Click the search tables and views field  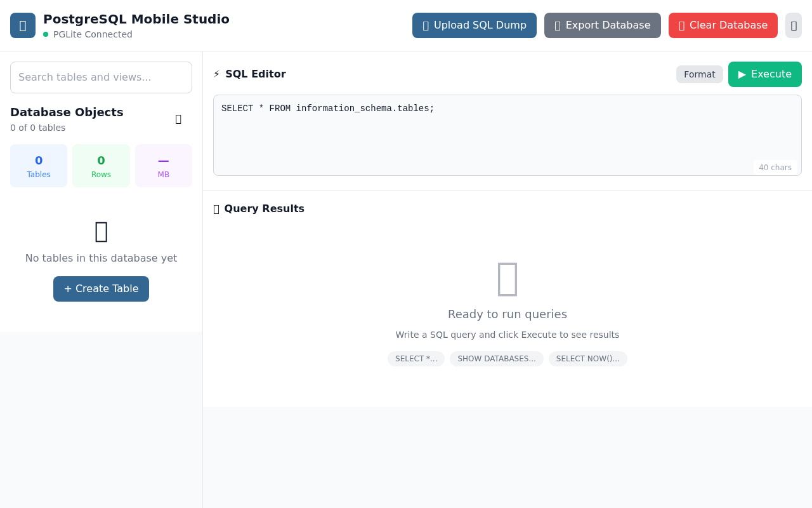coord(101,77)
